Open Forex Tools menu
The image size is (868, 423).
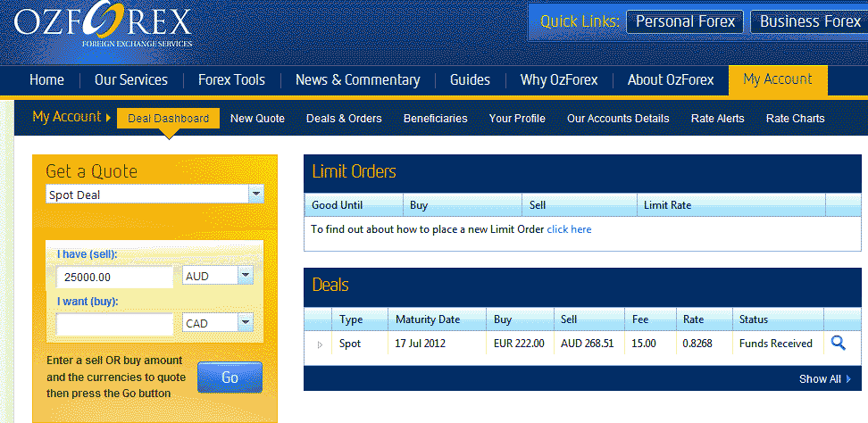[x=231, y=80]
